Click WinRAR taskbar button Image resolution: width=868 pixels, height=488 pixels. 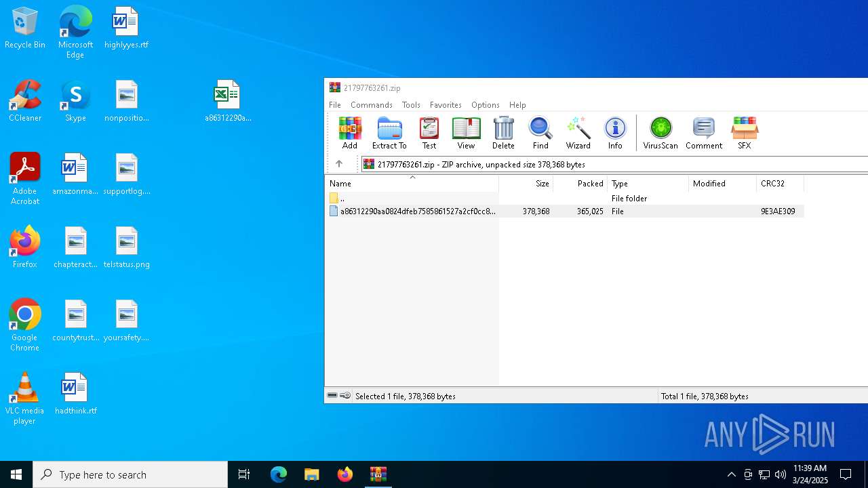pos(378,474)
